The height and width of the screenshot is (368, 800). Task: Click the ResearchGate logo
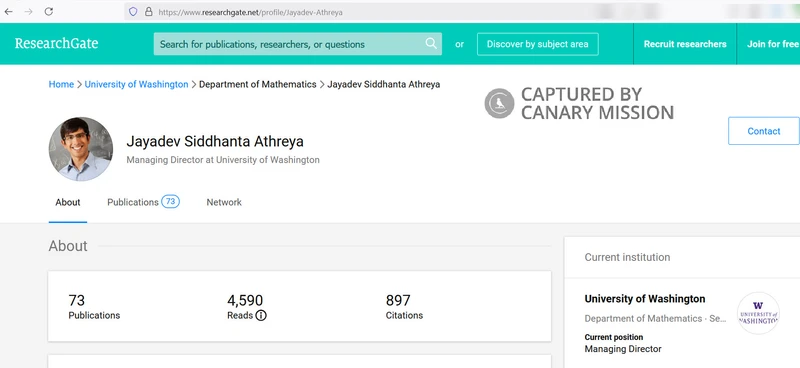(56, 43)
